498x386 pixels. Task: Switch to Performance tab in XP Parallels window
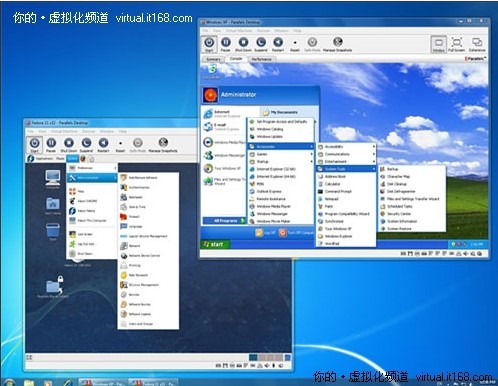(x=262, y=59)
